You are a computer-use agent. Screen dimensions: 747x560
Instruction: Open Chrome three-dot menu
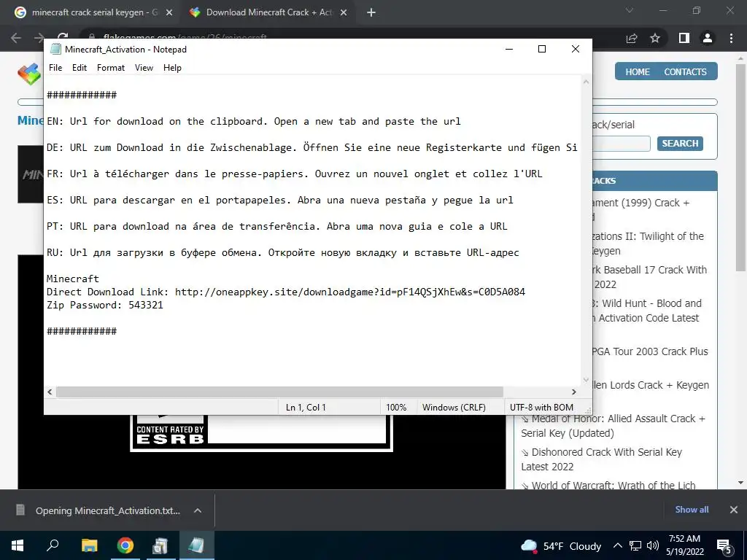(x=731, y=38)
